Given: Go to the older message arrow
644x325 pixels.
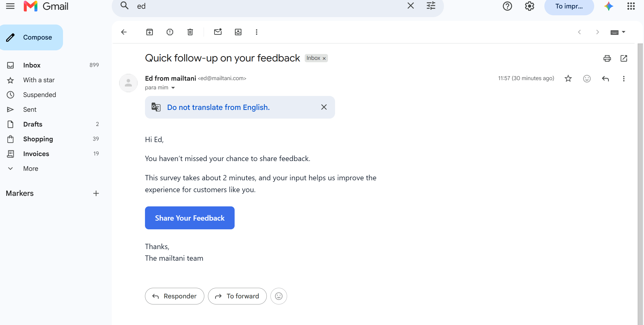Looking at the screenshot, I should click(x=597, y=32).
